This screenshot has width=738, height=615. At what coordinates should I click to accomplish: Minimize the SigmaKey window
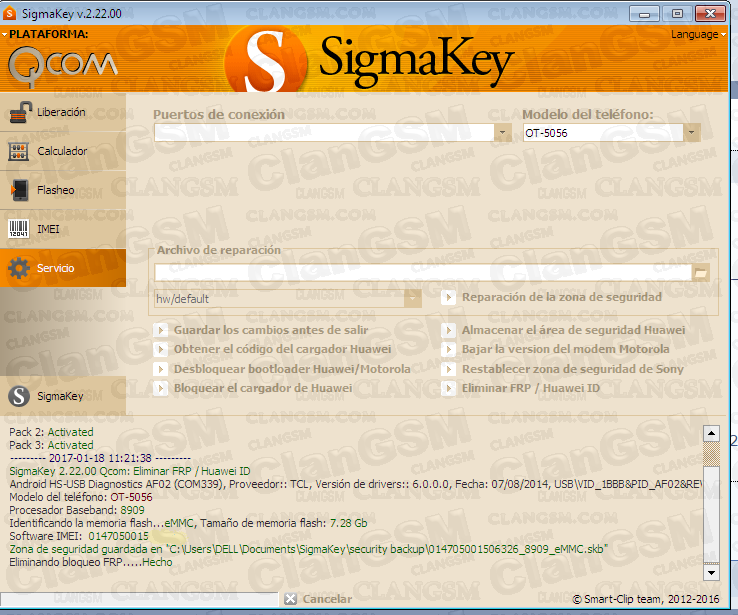[644, 13]
